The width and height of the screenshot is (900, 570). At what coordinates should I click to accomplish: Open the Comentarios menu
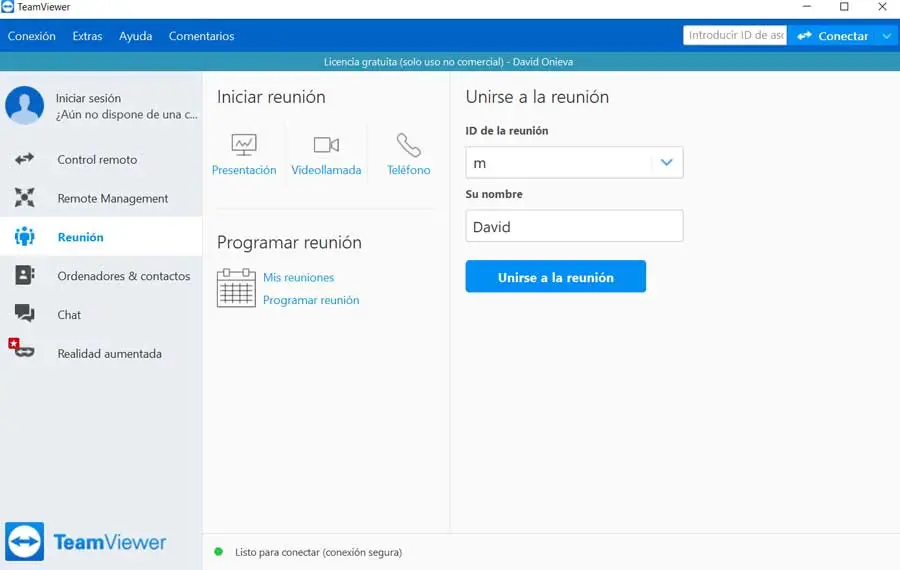coord(201,36)
